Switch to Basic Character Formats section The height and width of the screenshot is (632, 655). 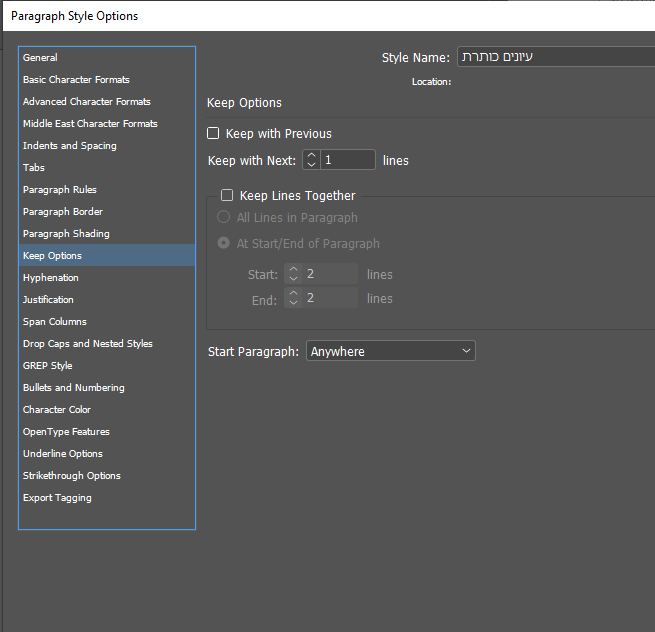(x=76, y=80)
